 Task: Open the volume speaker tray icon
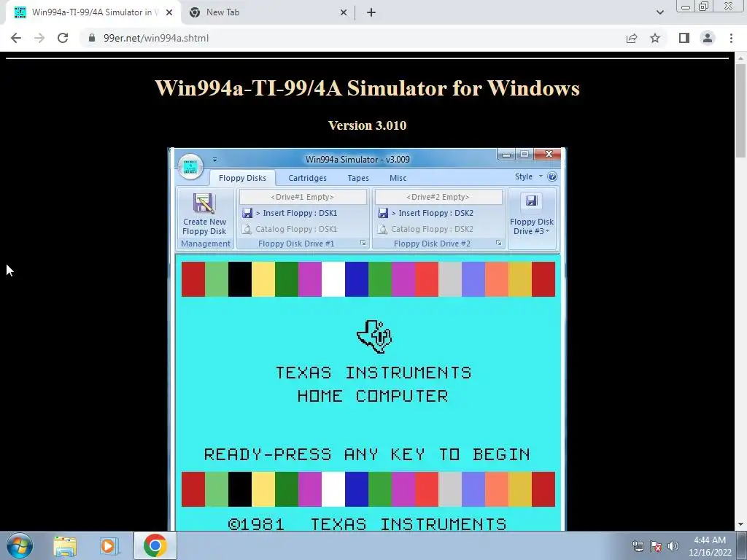coord(673,546)
